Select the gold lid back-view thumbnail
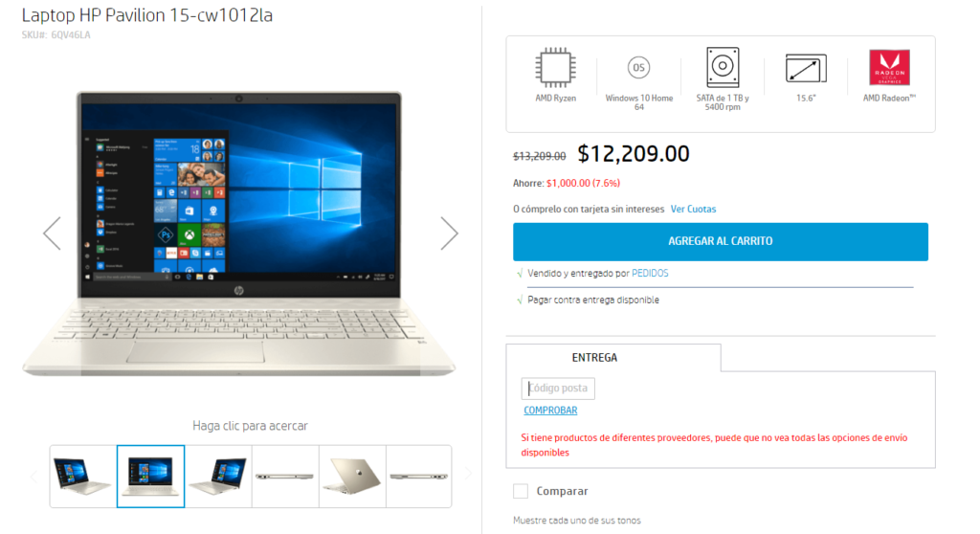980x534 pixels. point(352,476)
